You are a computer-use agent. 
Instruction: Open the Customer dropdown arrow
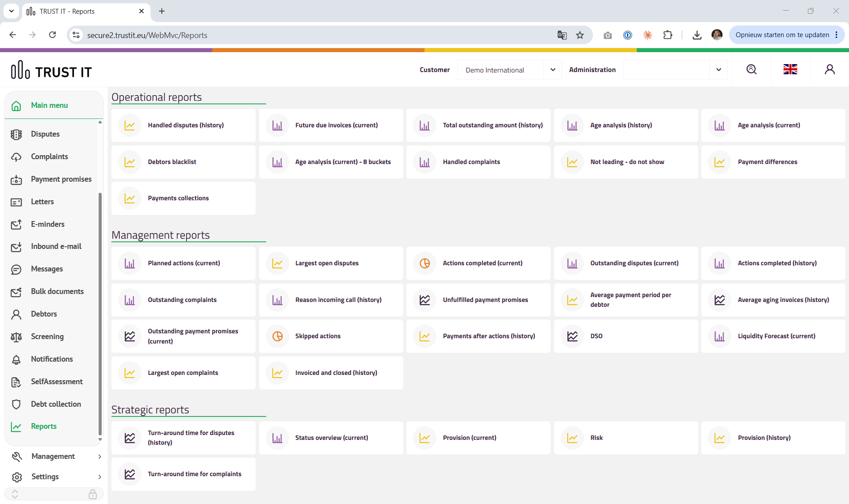point(553,70)
